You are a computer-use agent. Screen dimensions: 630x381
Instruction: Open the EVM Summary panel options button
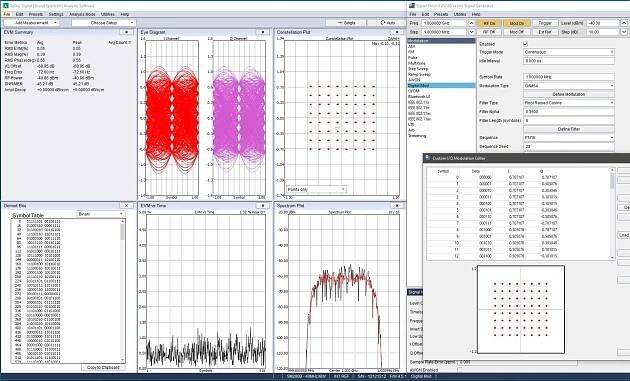tap(127, 32)
